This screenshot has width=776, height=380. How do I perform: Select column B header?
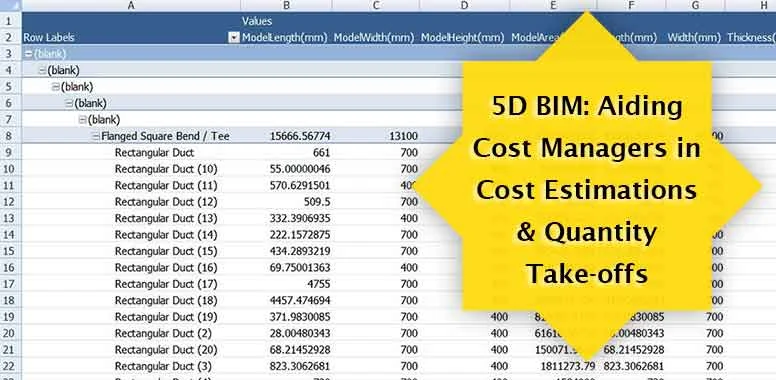[x=286, y=5]
